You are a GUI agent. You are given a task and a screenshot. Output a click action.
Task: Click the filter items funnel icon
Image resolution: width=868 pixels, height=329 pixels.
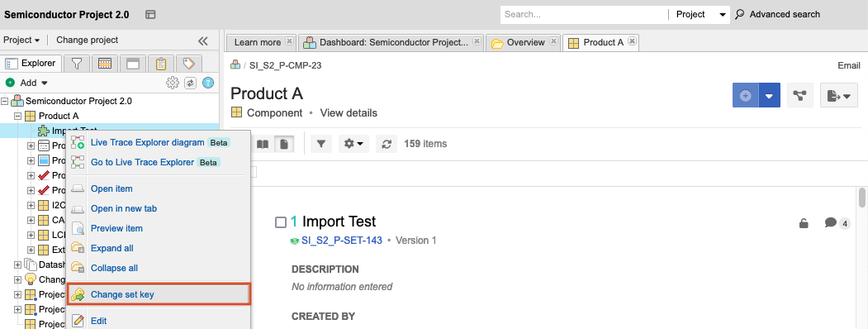click(x=321, y=144)
